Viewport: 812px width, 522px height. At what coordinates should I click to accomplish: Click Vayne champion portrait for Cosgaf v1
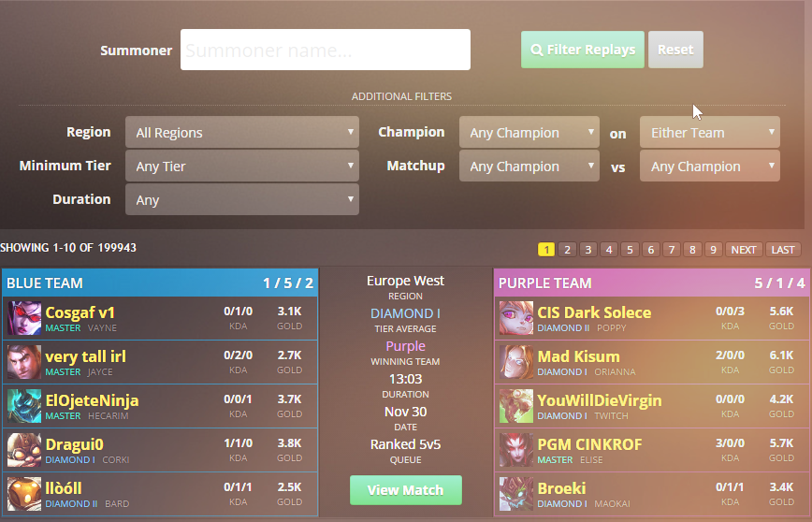tap(24, 318)
